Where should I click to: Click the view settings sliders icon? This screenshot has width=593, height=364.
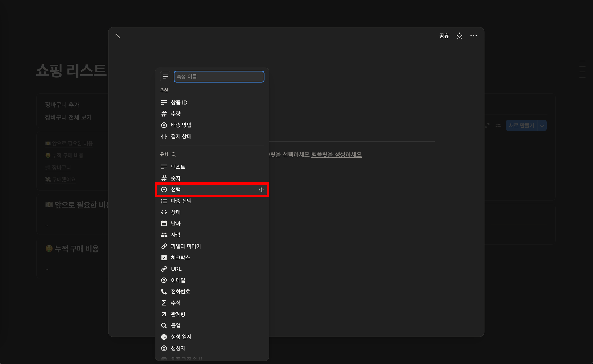point(498,125)
